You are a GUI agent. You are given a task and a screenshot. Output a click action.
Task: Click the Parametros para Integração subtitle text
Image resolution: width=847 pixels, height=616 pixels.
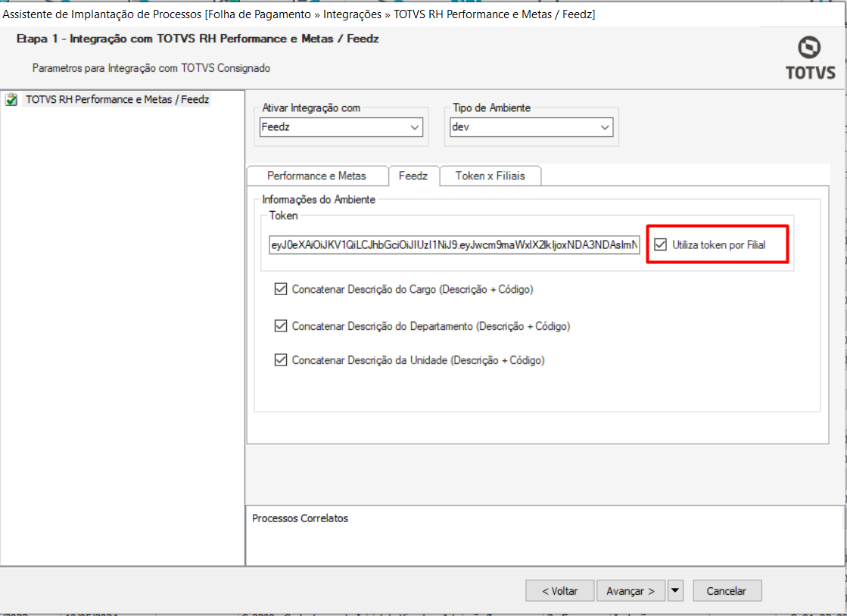(151, 68)
